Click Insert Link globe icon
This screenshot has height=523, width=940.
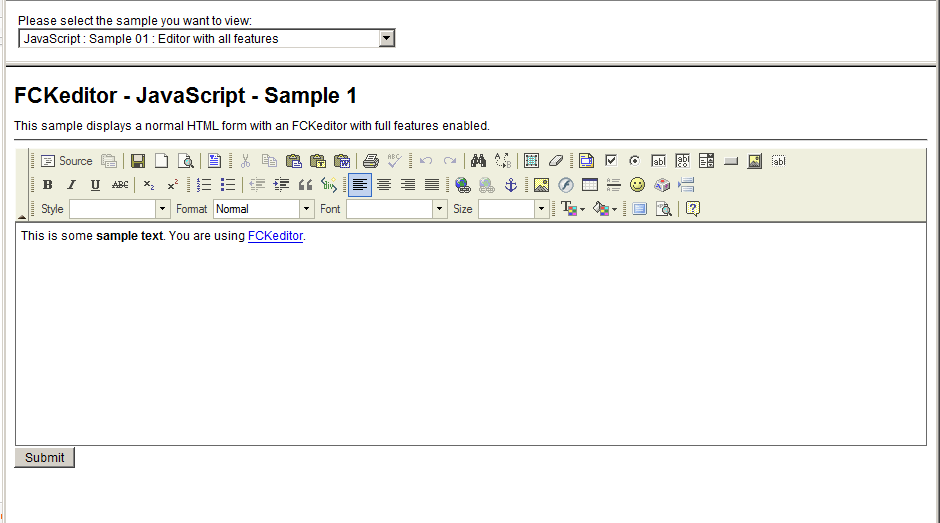point(462,185)
